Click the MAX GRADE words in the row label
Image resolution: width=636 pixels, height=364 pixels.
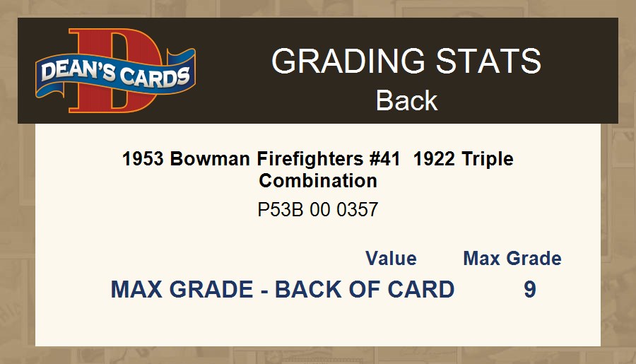pos(182,290)
